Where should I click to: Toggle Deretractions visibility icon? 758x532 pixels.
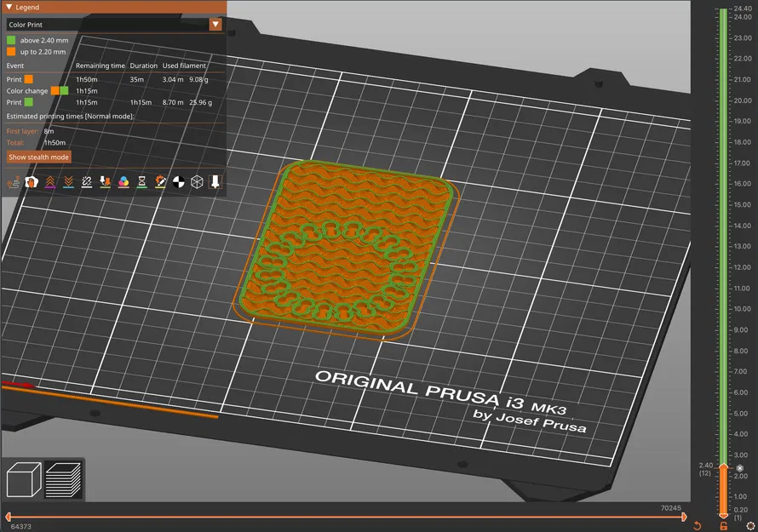[x=68, y=182]
